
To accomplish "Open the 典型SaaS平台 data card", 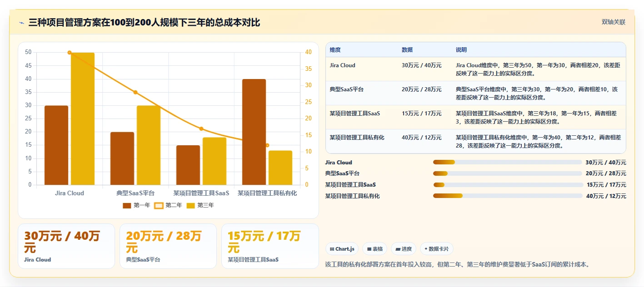I will (168, 246).
